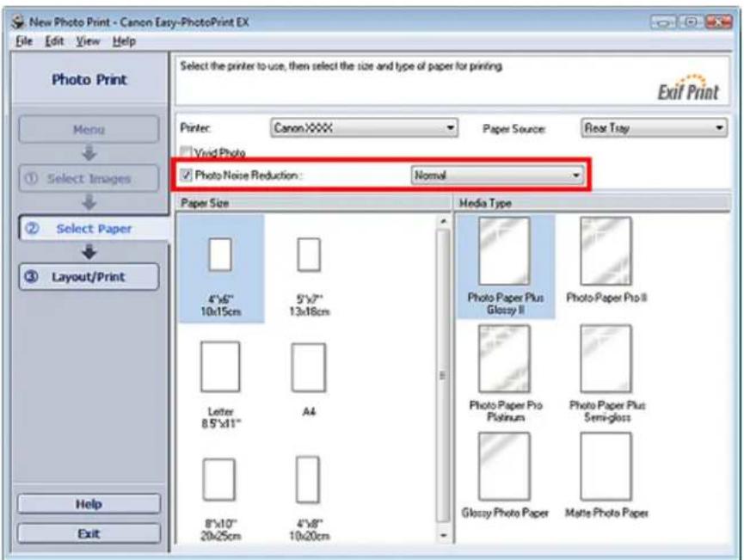Choose the 5"x7" 13x18cm paper size icon
The image size is (744, 560).
tap(309, 255)
